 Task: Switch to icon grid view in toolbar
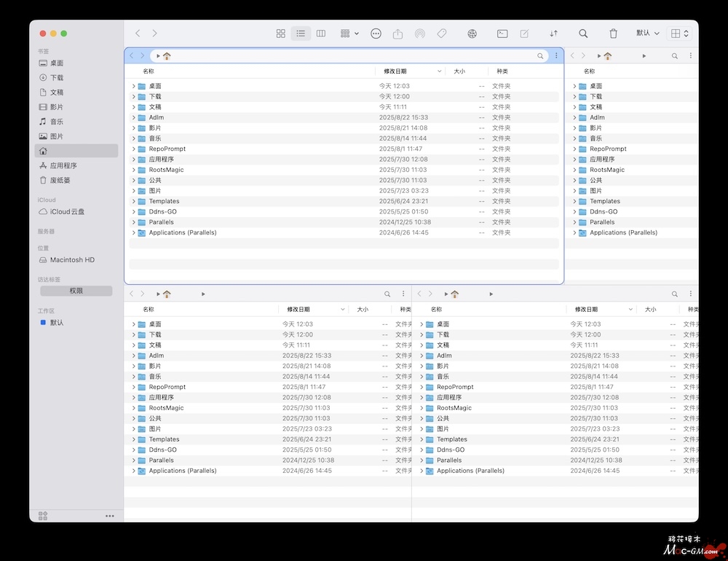pyautogui.click(x=280, y=34)
